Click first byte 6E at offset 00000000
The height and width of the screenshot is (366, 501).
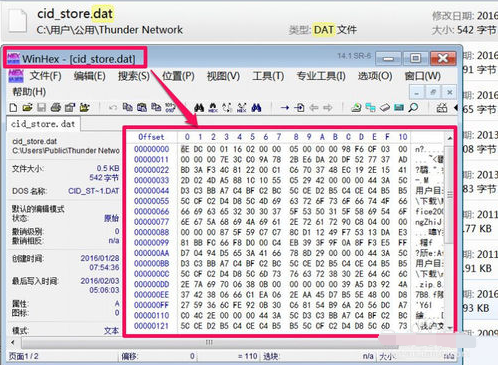point(185,149)
